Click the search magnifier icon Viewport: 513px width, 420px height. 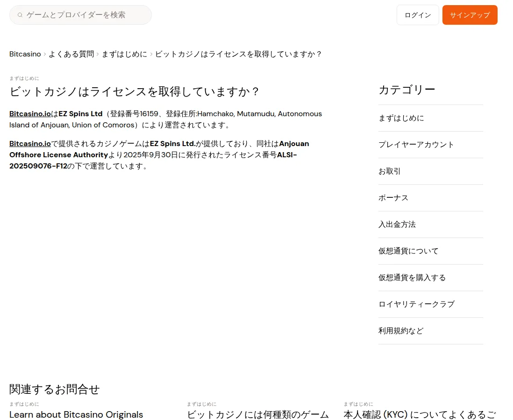coord(20,15)
